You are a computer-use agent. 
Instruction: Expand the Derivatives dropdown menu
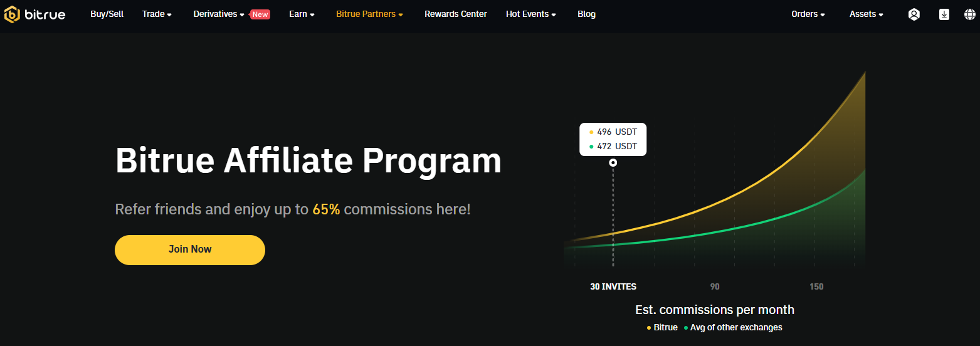click(x=219, y=14)
